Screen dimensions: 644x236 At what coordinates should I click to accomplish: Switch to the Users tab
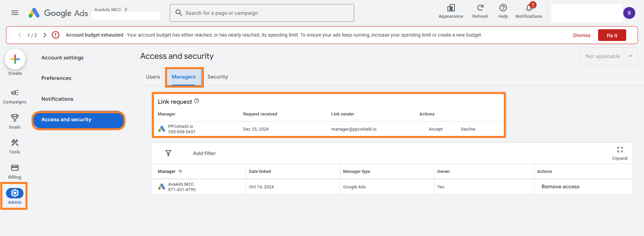pos(153,77)
